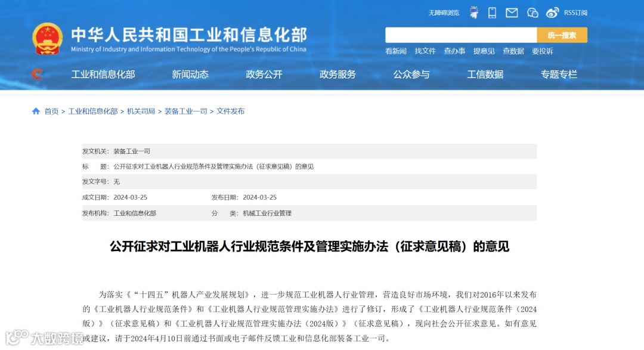Select the 提意见 quick link
Viewport: 644px width, 350px height.
point(484,51)
